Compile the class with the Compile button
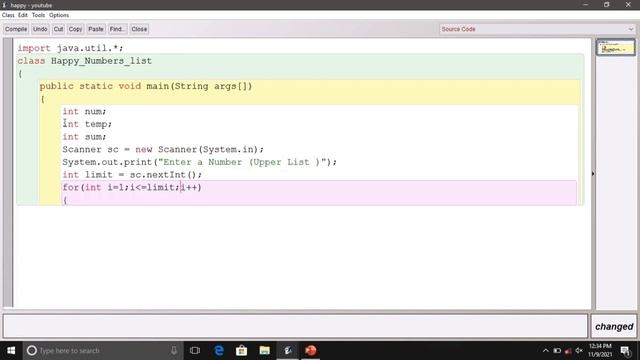This screenshot has height=360, width=640. coord(16,29)
